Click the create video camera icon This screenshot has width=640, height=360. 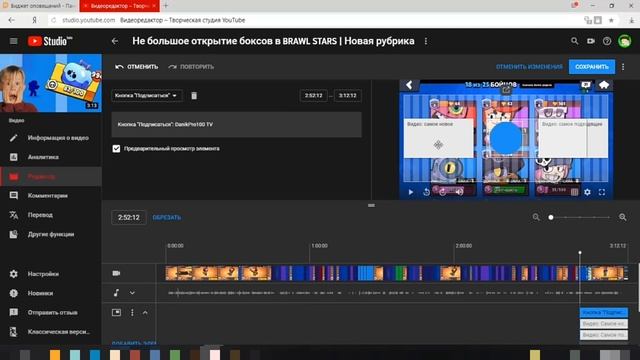pyautogui.click(x=591, y=41)
